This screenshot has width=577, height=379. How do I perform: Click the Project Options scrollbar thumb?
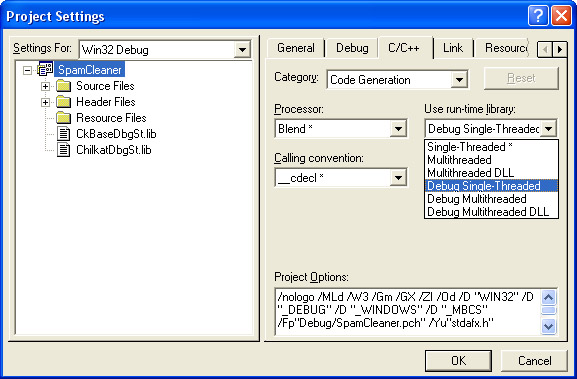coord(549,311)
